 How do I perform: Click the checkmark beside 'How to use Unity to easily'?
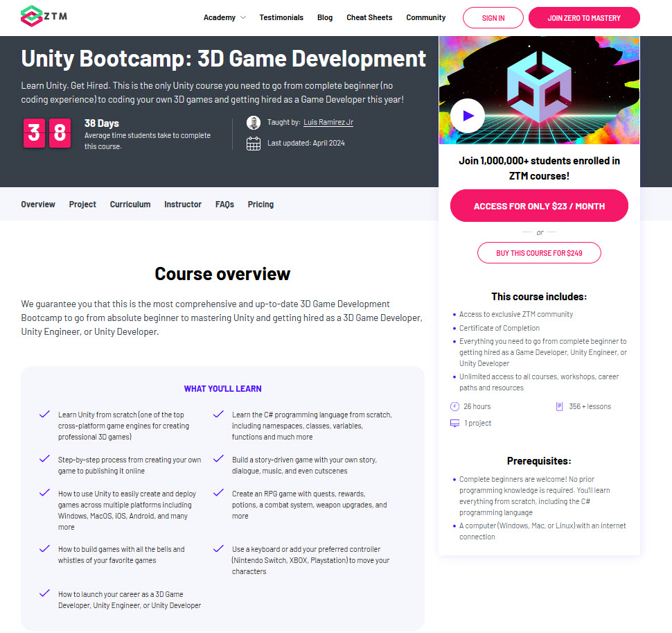pos(44,493)
